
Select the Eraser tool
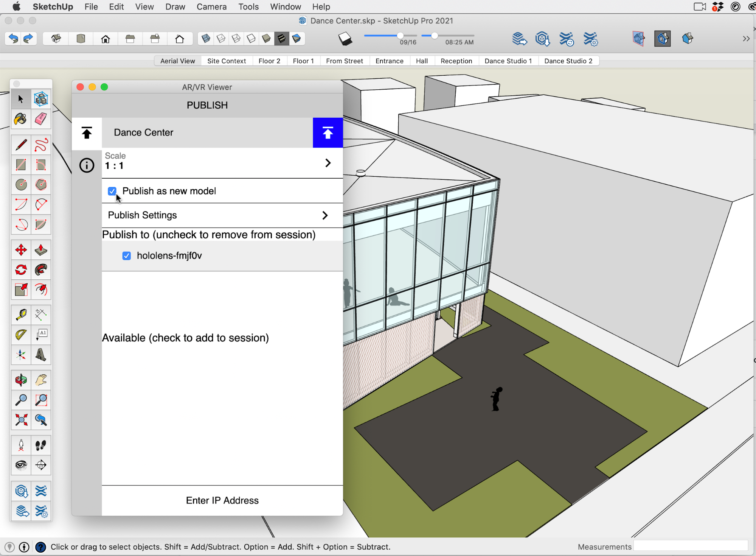[41, 119]
